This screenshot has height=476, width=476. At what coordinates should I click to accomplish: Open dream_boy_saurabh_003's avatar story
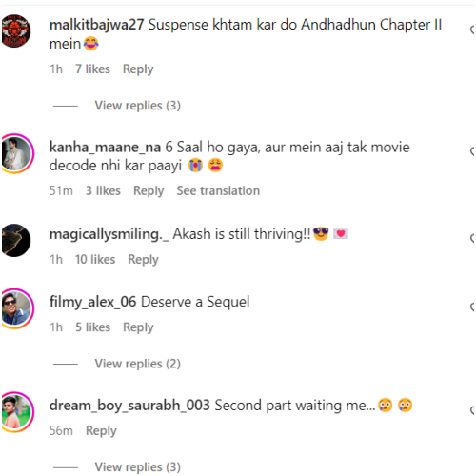[x=16, y=412]
